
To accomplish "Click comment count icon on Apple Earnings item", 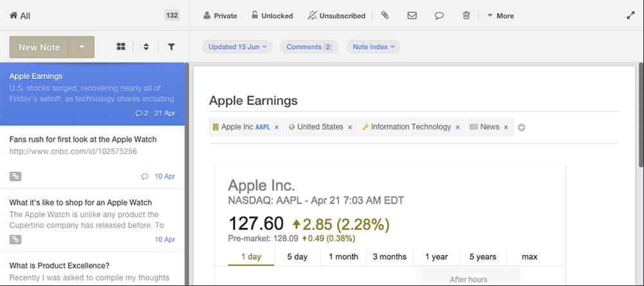I will coord(142,113).
